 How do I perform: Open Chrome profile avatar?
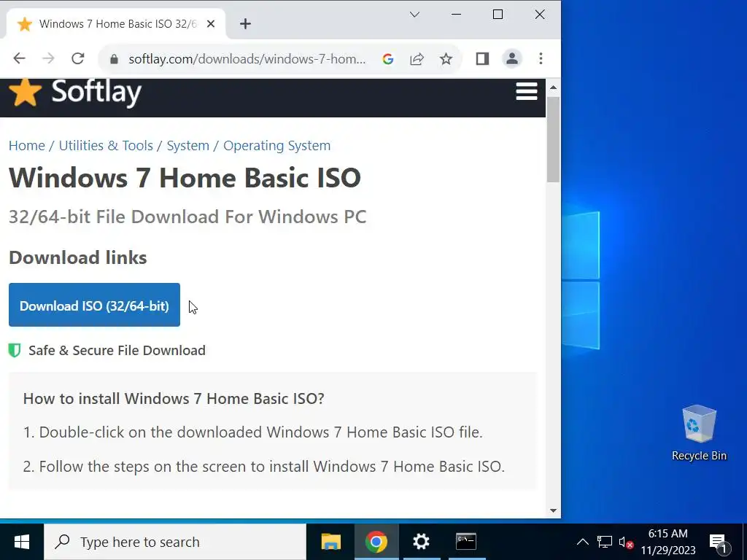click(512, 58)
